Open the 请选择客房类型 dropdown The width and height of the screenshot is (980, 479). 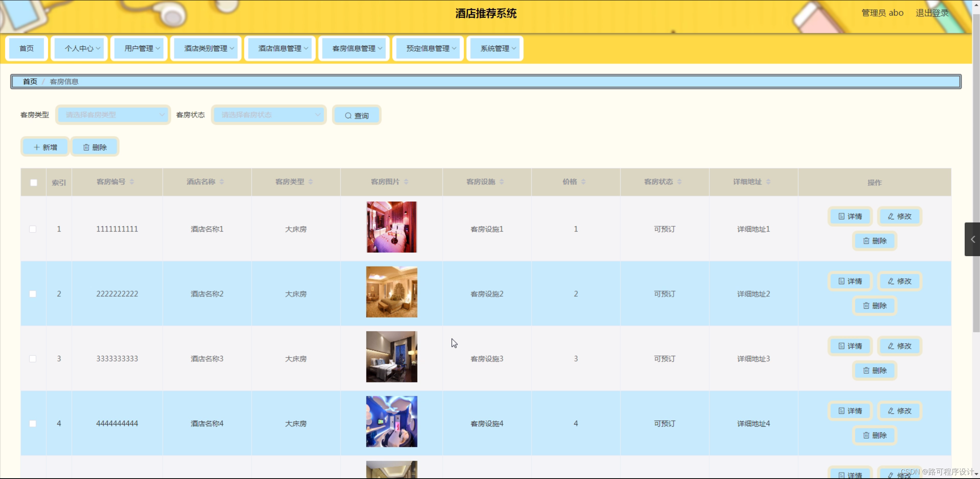pos(113,114)
